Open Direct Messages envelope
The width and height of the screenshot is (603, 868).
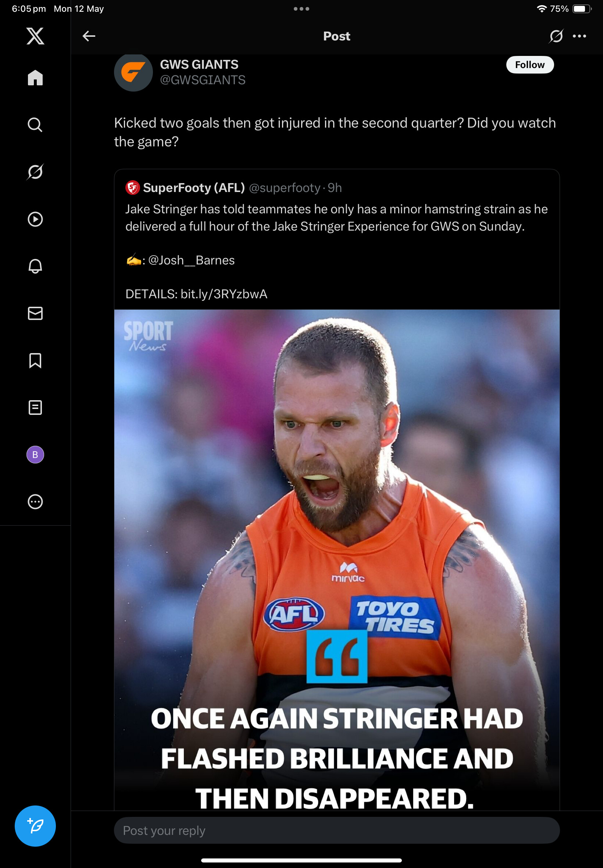[x=35, y=313]
